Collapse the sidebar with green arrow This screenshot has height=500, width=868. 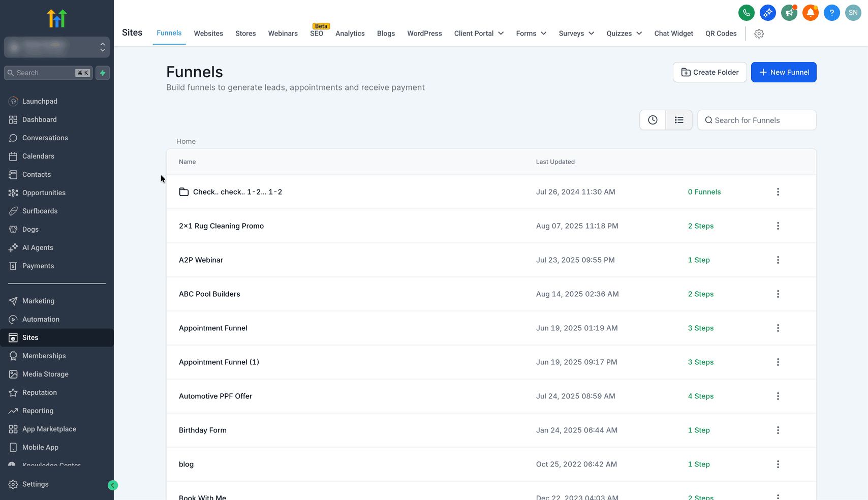tap(113, 485)
